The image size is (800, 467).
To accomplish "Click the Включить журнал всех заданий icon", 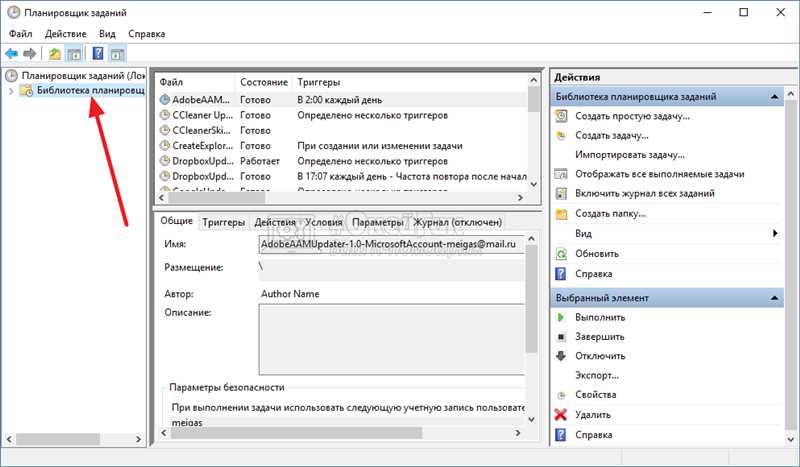I will 561,193.
